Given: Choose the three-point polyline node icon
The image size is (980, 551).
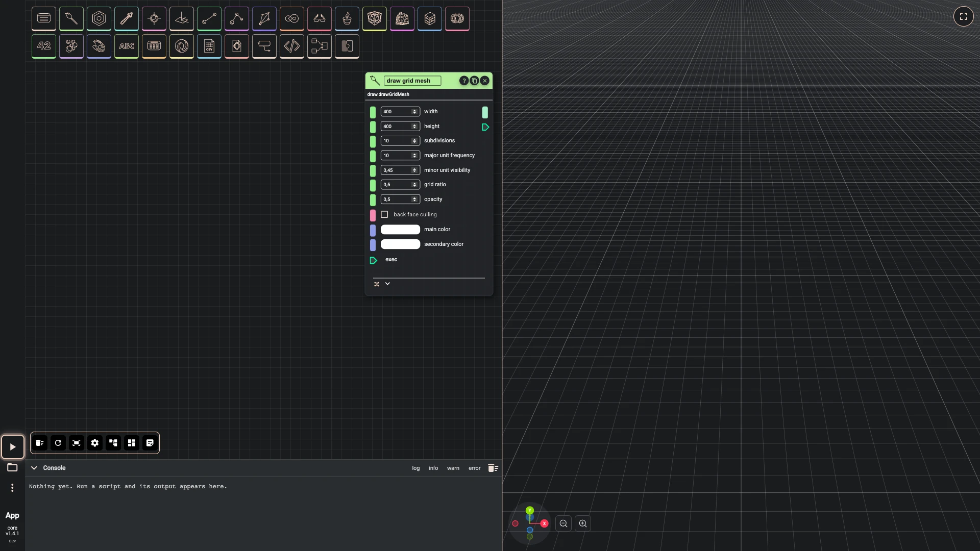Looking at the screenshot, I should coord(237,19).
